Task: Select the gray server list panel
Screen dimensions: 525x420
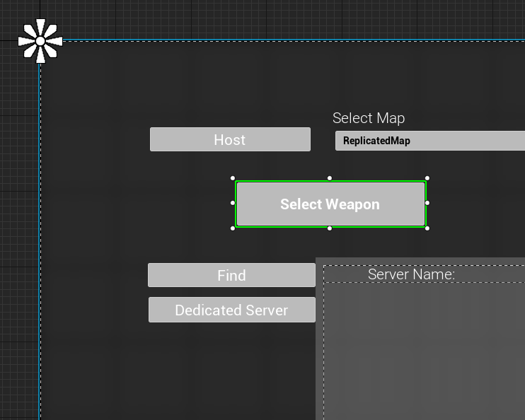Action: pos(425,354)
